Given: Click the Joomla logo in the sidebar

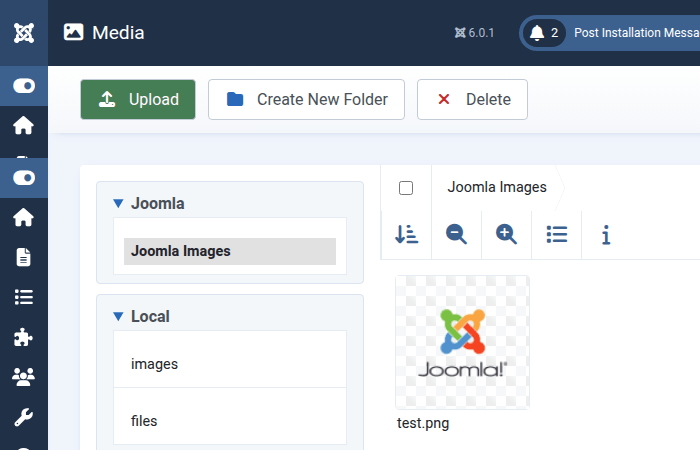Looking at the screenshot, I should pyautogui.click(x=23, y=32).
